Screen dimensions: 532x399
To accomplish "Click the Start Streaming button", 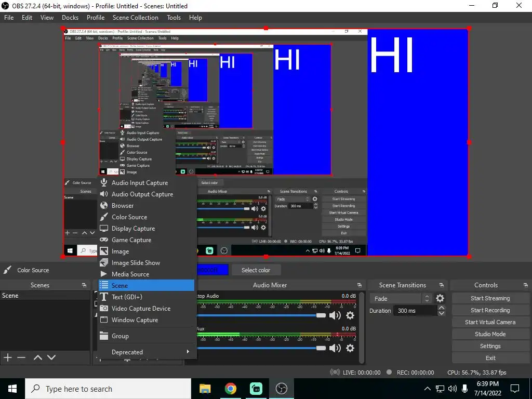I will [x=490, y=298].
